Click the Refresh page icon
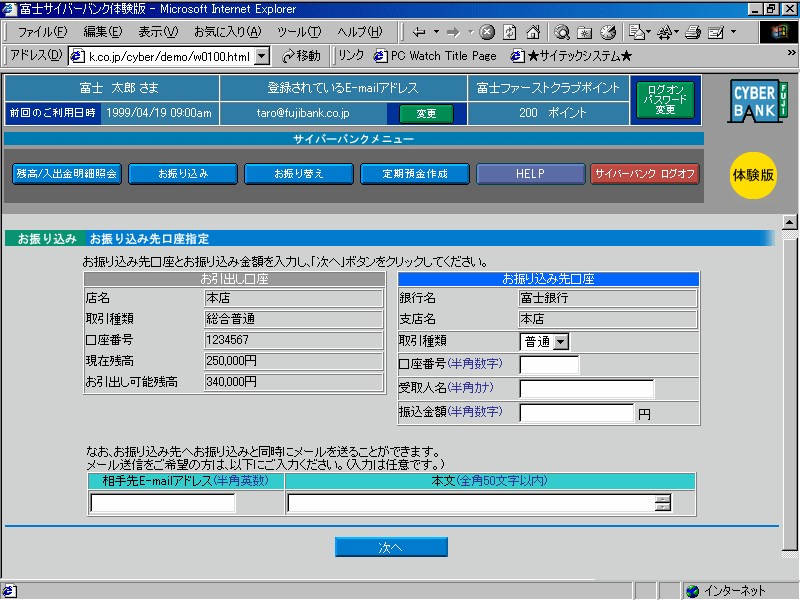This screenshot has width=800, height=600. point(510,32)
